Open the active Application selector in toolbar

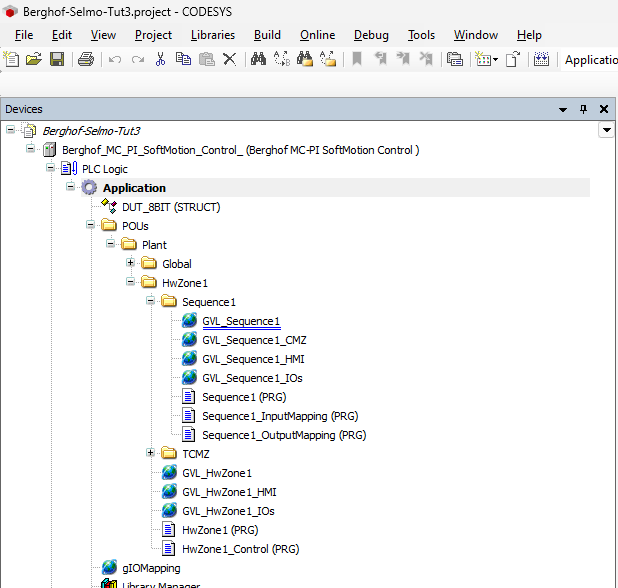tap(590, 60)
